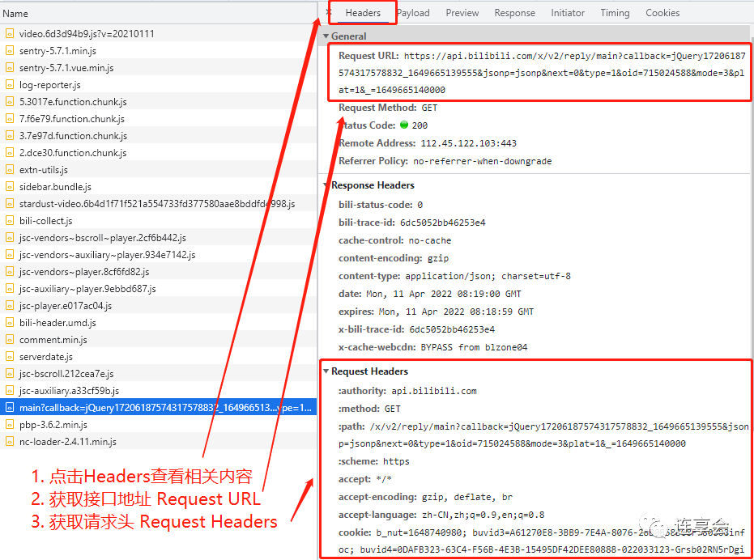Click the script icon of stardust-video js file
Screen dimensions: 754x560
(9, 204)
